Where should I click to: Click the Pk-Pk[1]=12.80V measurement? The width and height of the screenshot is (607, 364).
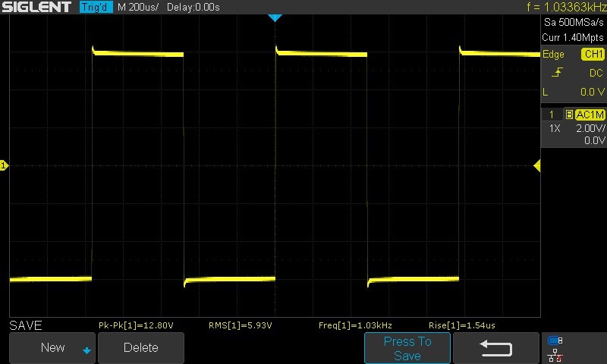point(136,326)
